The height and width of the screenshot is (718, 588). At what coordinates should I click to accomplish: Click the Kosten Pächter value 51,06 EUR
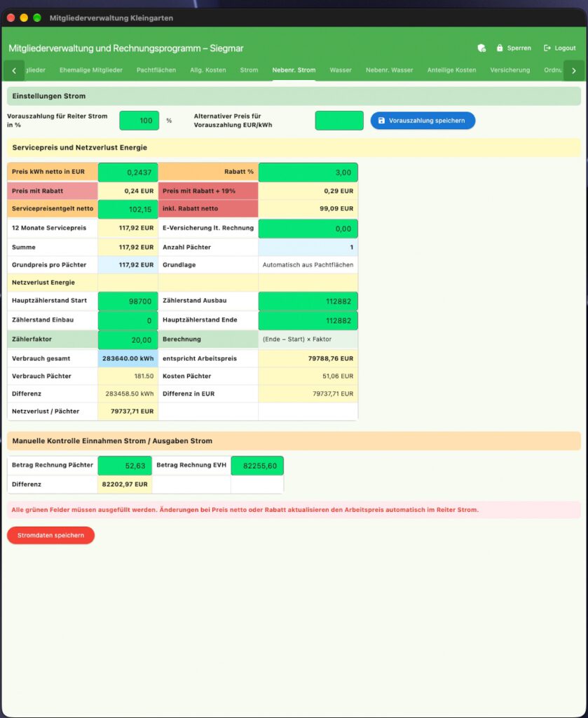(x=338, y=376)
